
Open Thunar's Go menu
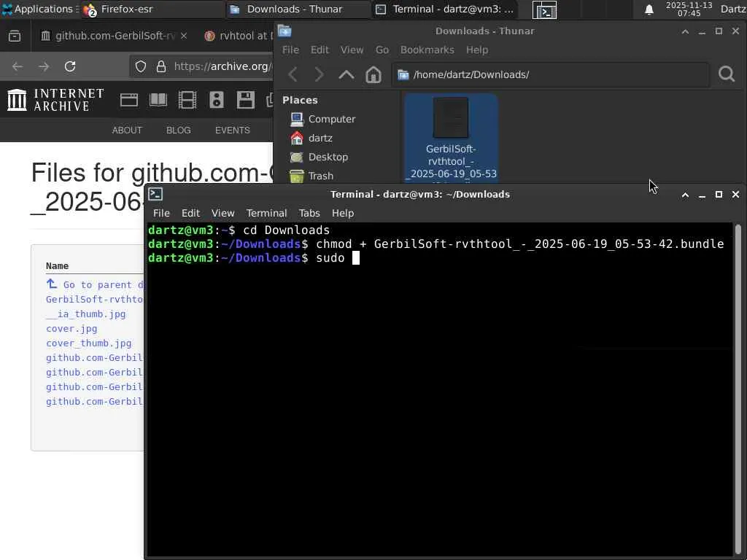[x=382, y=50]
